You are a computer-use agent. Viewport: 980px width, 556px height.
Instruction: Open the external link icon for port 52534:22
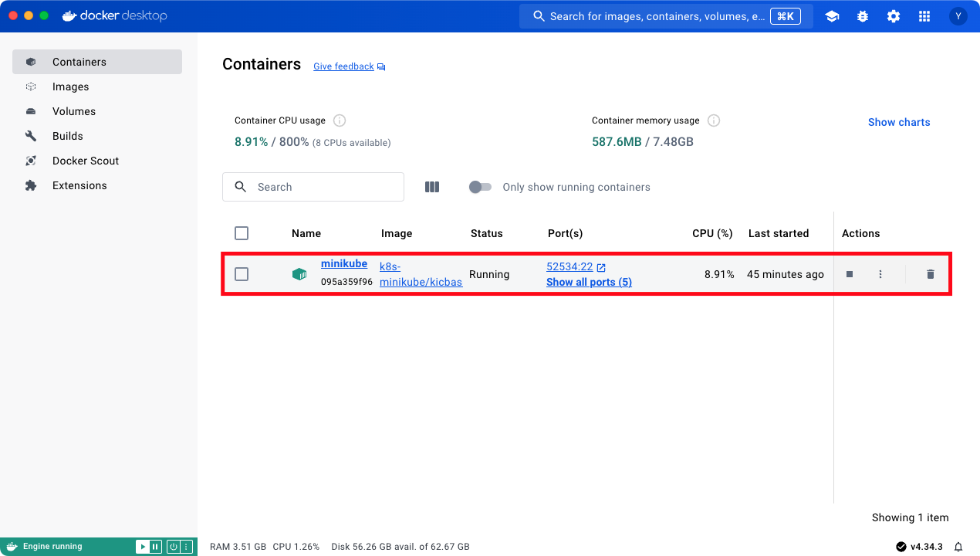tap(601, 267)
